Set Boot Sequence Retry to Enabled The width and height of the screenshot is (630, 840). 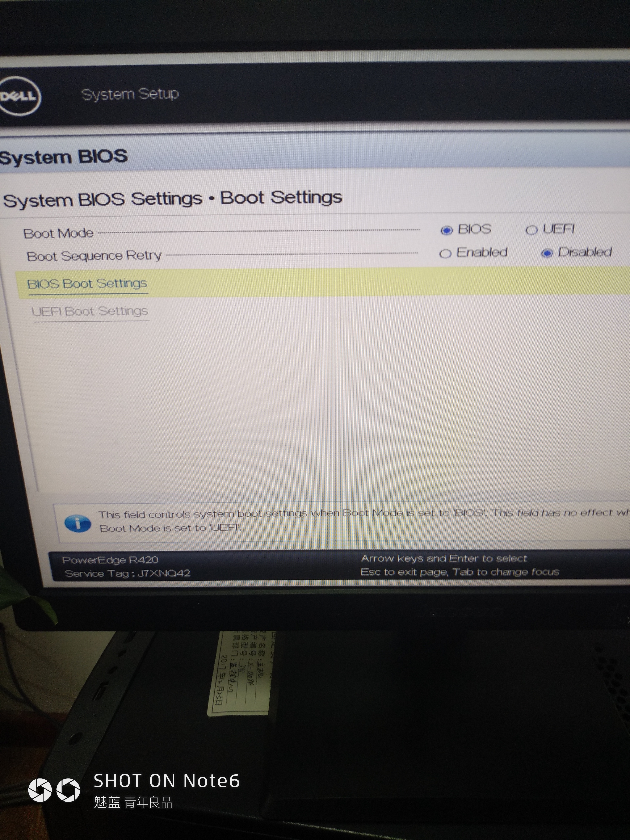[445, 253]
